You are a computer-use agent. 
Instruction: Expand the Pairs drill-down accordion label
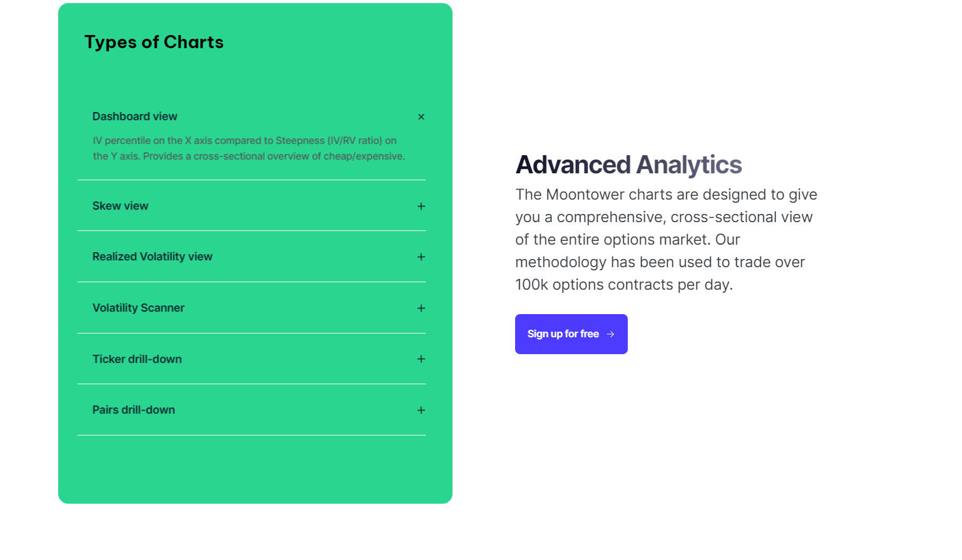pyautogui.click(x=133, y=410)
